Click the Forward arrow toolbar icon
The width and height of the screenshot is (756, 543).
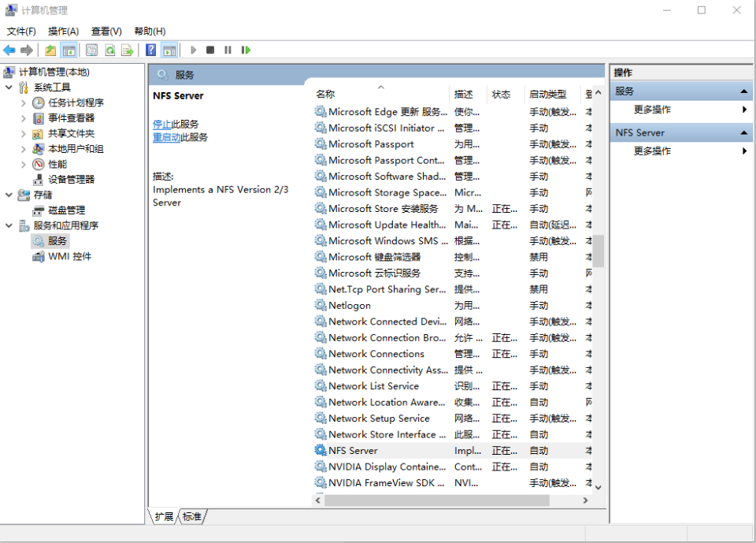(x=27, y=50)
